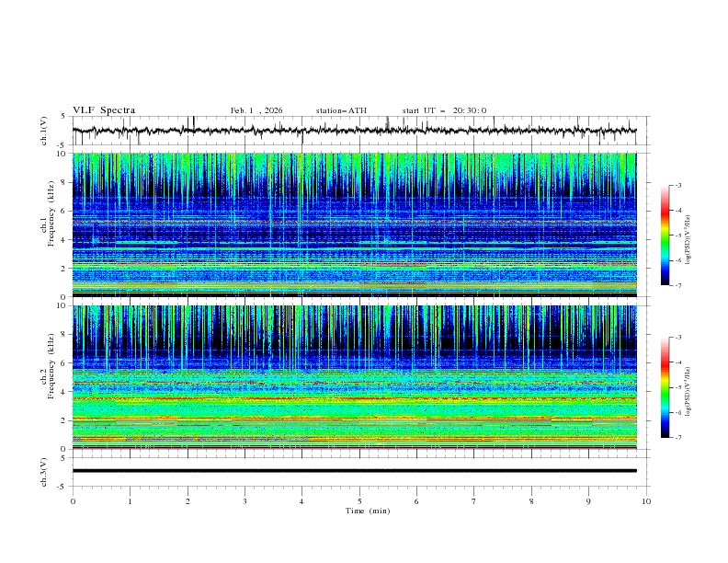The width and height of the screenshot is (728, 563).
Task: Click the ch.2 spectrogram color scale bar
Action: [665, 387]
